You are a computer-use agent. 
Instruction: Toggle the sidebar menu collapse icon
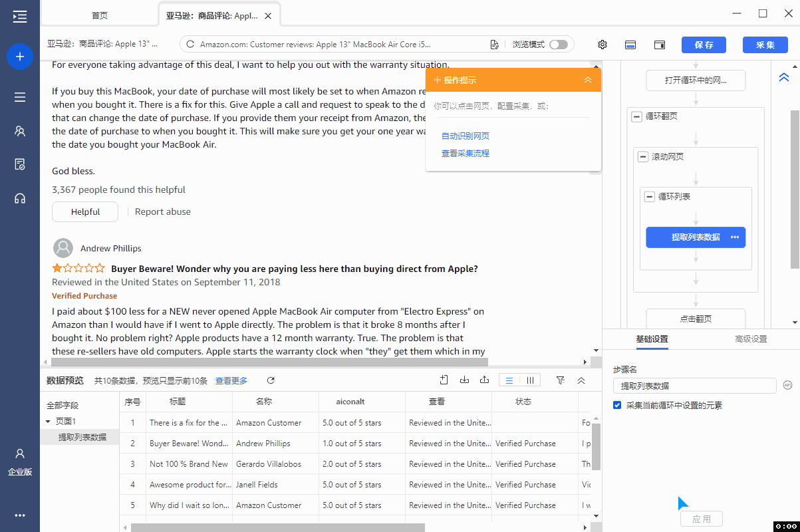[20, 17]
